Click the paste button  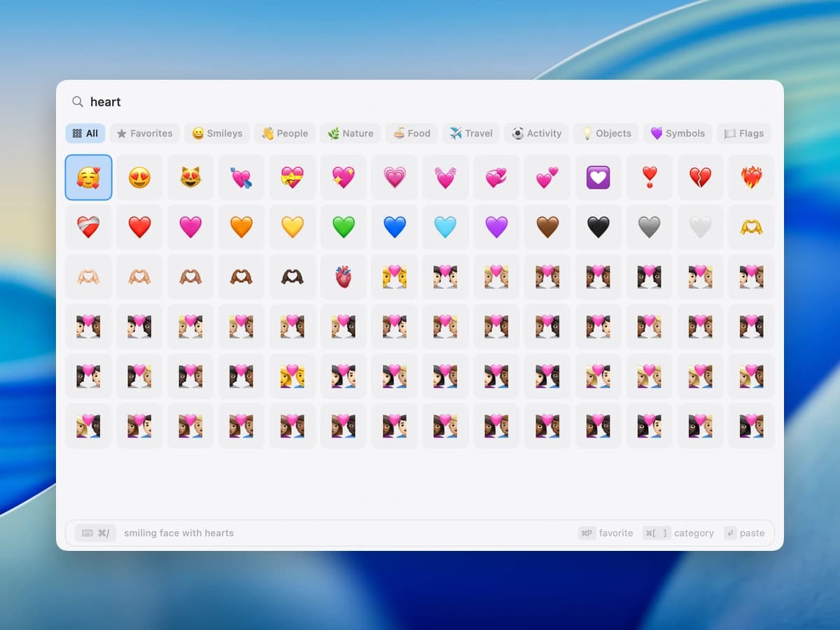click(x=745, y=533)
